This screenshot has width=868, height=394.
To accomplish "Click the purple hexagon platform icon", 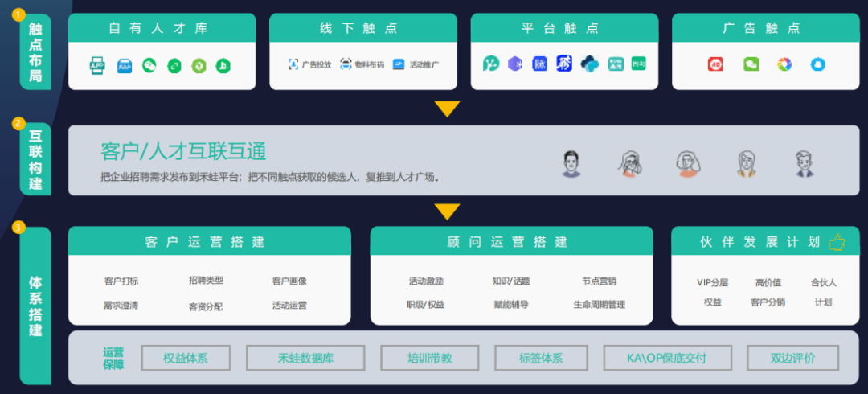I will tap(515, 64).
